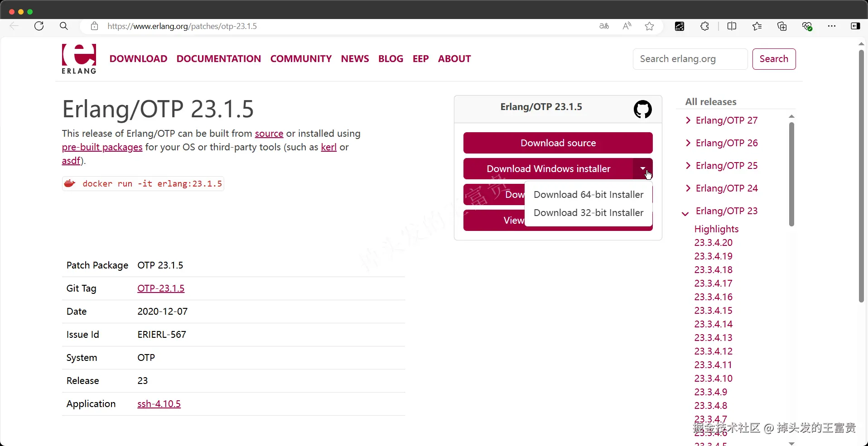This screenshot has width=868, height=446.
Task: Click the main page vertical scrollbar
Action: 861,176
